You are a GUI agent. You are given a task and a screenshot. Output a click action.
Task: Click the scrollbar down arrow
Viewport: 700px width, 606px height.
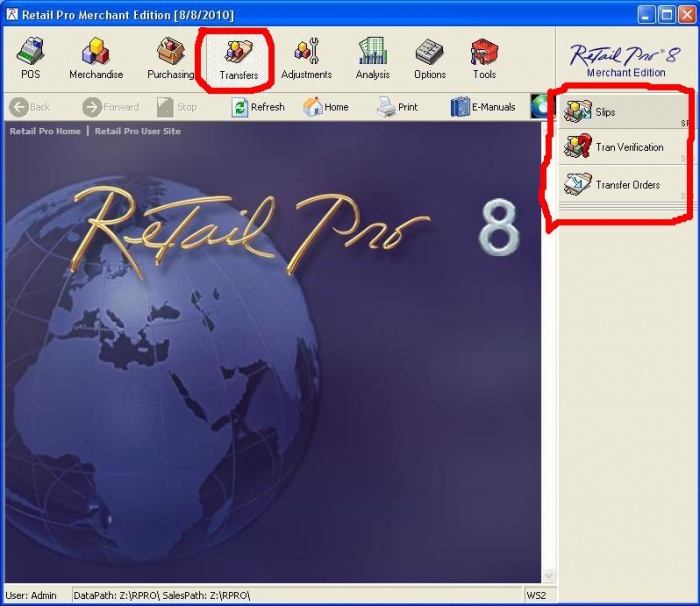[x=549, y=576]
